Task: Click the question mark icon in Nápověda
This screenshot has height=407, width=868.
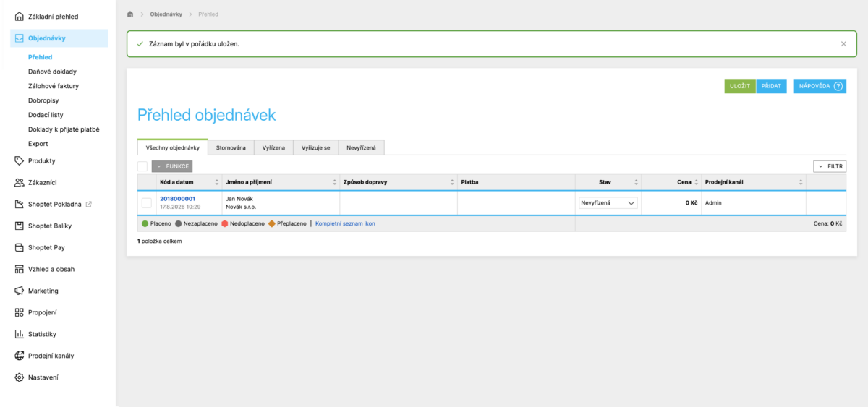Action: pyautogui.click(x=838, y=86)
